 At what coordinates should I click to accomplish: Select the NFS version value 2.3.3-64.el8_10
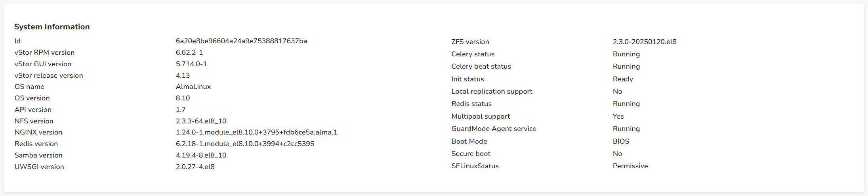(201, 121)
